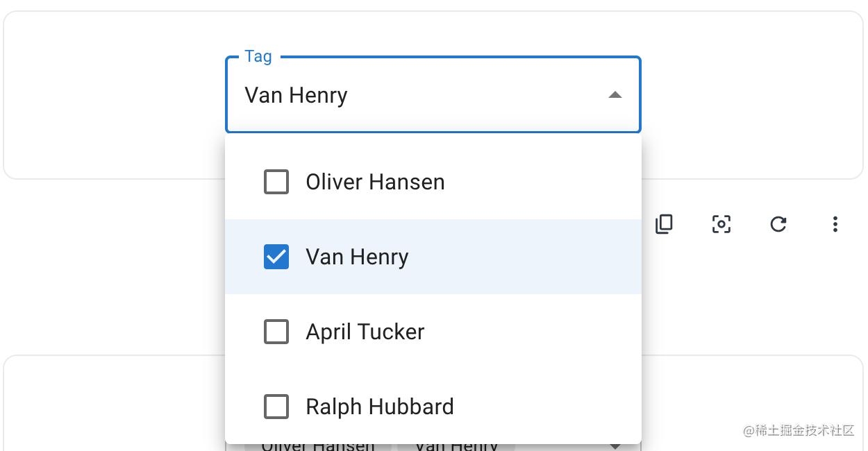
Task: Check the Oliver Hansen checkbox
Action: tap(276, 182)
